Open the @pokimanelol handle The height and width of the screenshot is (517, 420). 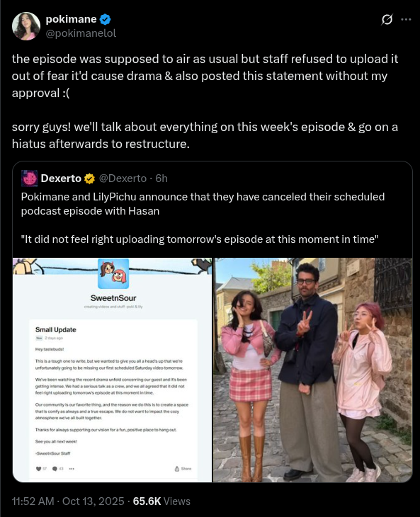pos(81,33)
